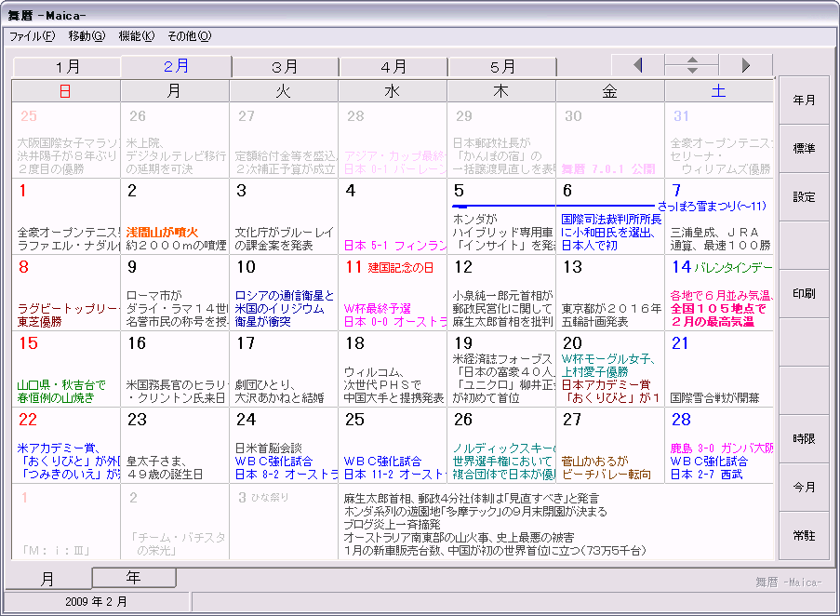Open 設定 from the right sidebar
The height and width of the screenshot is (616, 840).
point(804,197)
